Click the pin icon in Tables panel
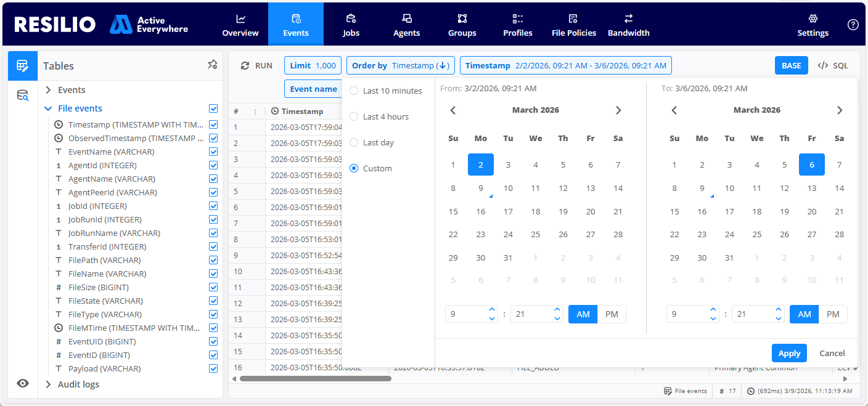Screen dimensions: 868x406 pyautogui.click(x=212, y=65)
